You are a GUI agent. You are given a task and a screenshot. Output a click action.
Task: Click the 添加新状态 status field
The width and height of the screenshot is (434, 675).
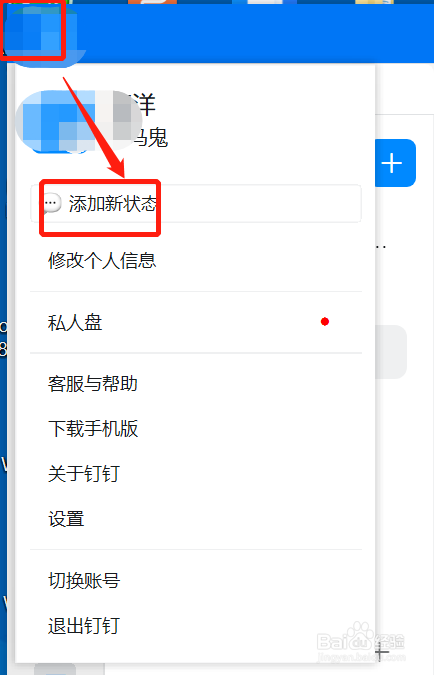pyautogui.click(x=196, y=204)
